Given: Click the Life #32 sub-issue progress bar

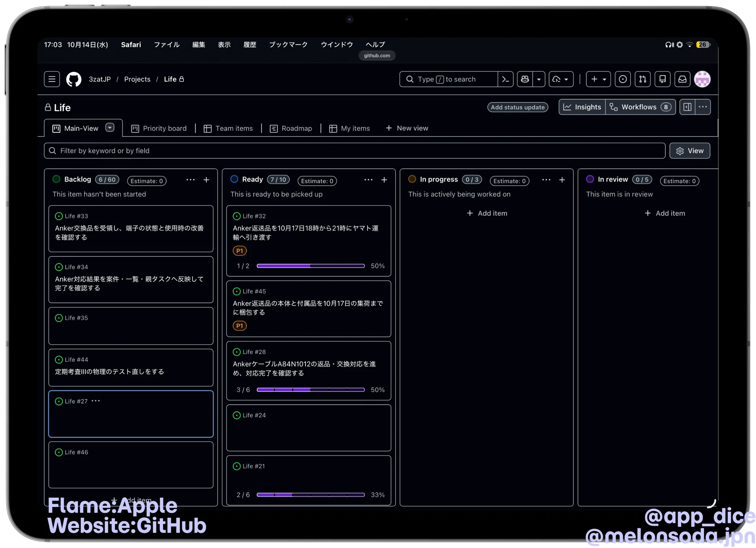Looking at the screenshot, I should click(310, 266).
